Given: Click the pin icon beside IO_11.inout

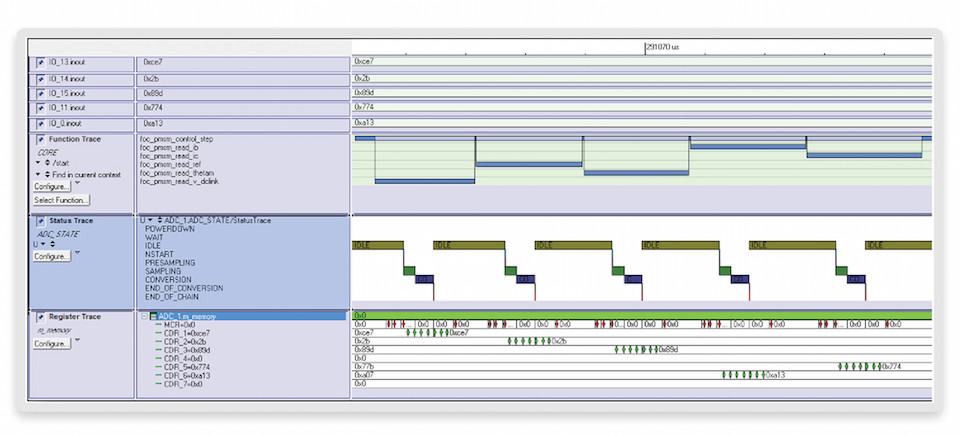Looking at the screenshot, I should 41,108.
